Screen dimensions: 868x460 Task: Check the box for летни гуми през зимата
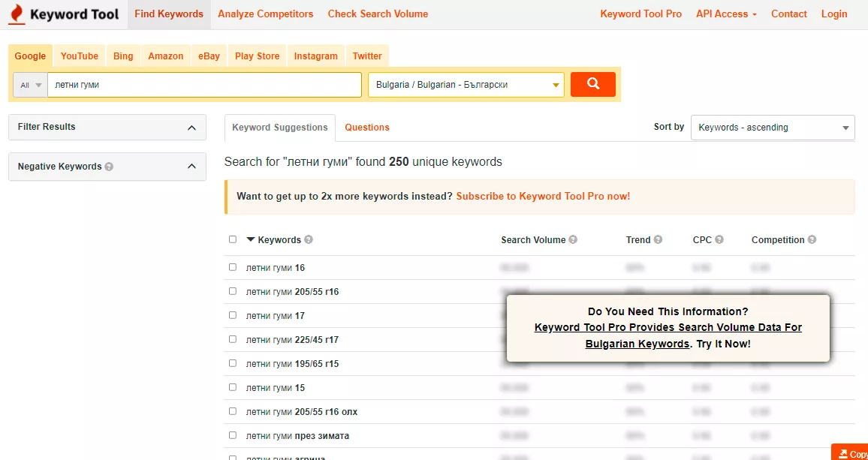(x=233, y=435)
